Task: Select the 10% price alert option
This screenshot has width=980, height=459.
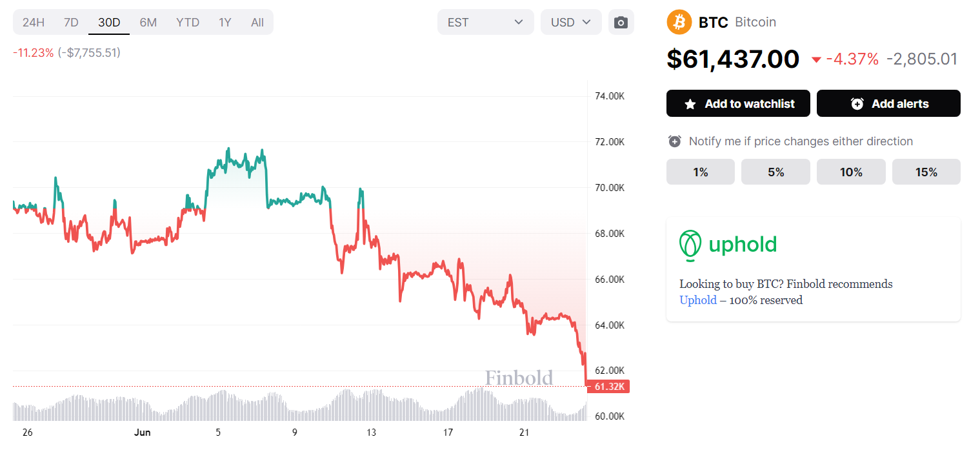Action: point(851,172)
